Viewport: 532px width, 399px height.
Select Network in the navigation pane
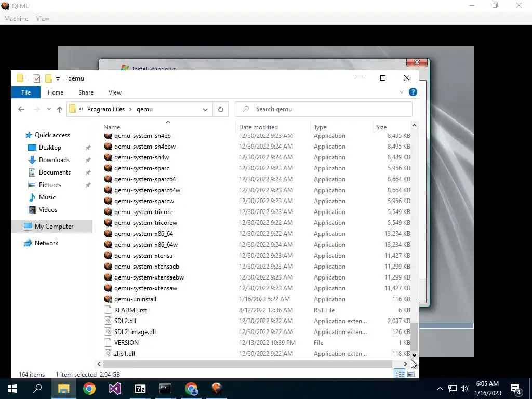(46, 243)
